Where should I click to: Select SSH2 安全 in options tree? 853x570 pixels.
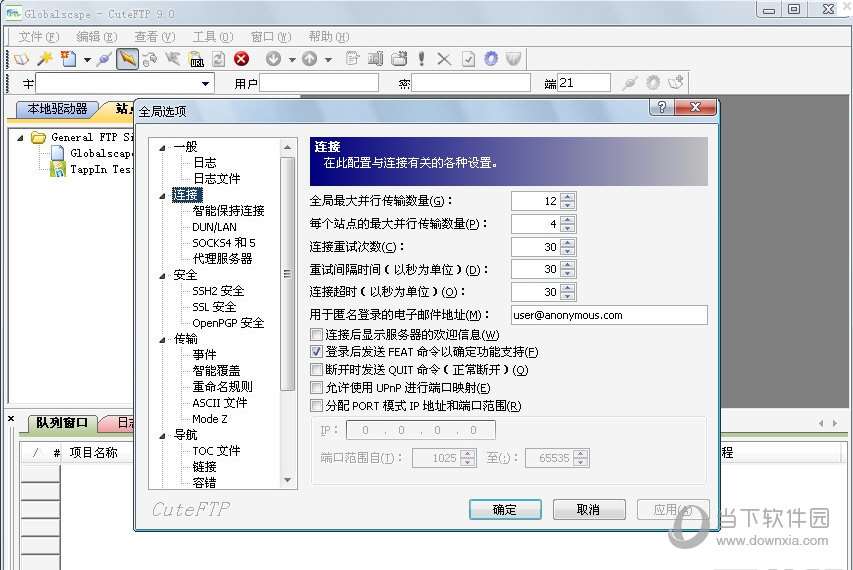[x=218, y=291]
